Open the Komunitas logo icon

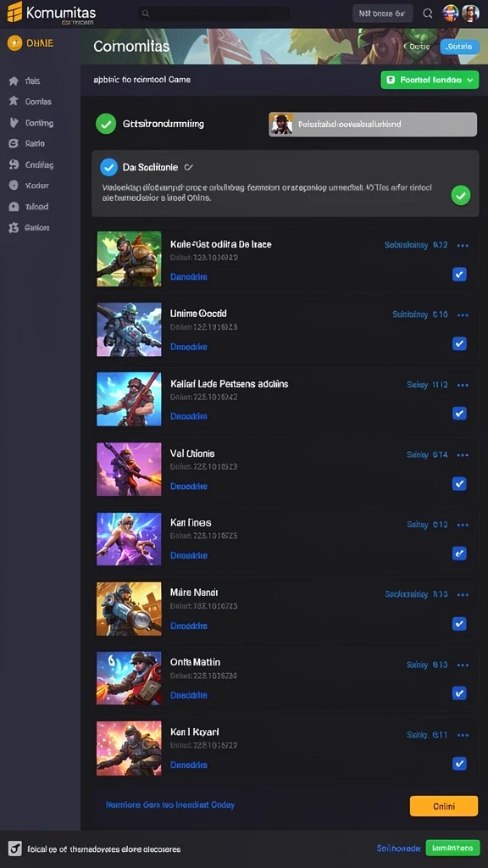coord(15,12)
